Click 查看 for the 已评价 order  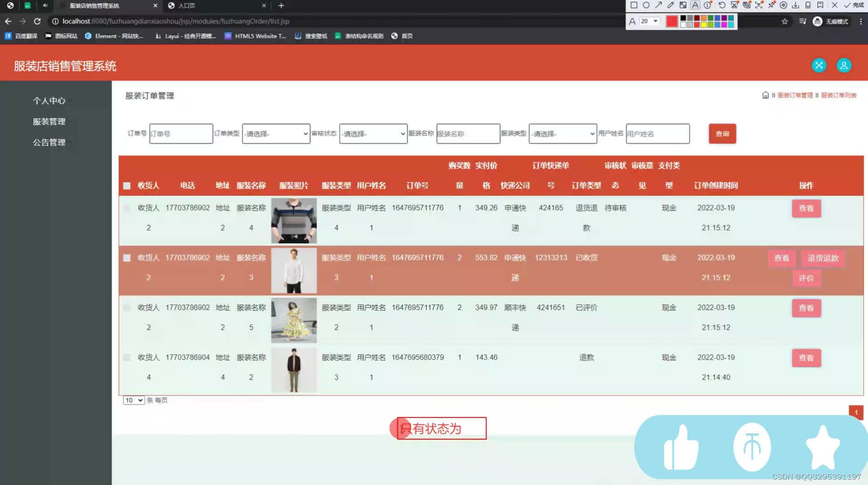pos(806,308)
